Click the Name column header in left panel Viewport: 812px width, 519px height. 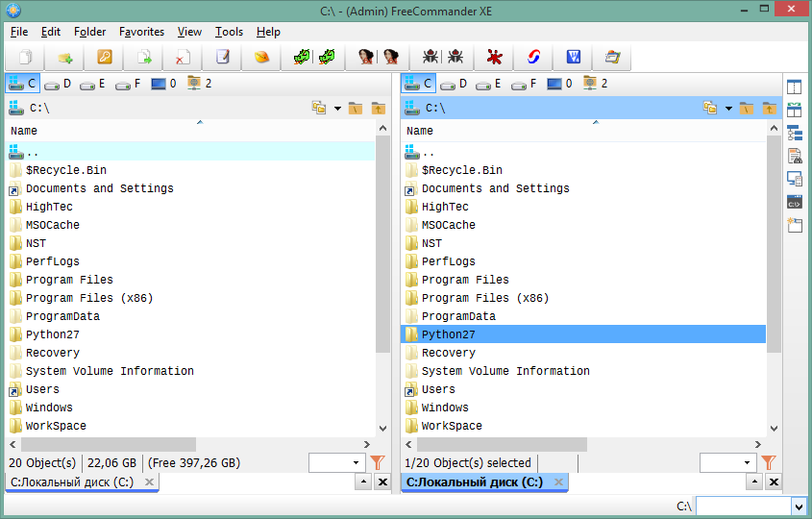coord(24,131)
